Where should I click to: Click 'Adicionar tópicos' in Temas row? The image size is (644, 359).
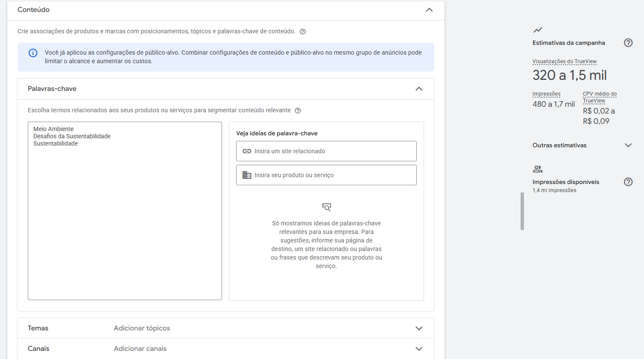[x=142, y=328]
